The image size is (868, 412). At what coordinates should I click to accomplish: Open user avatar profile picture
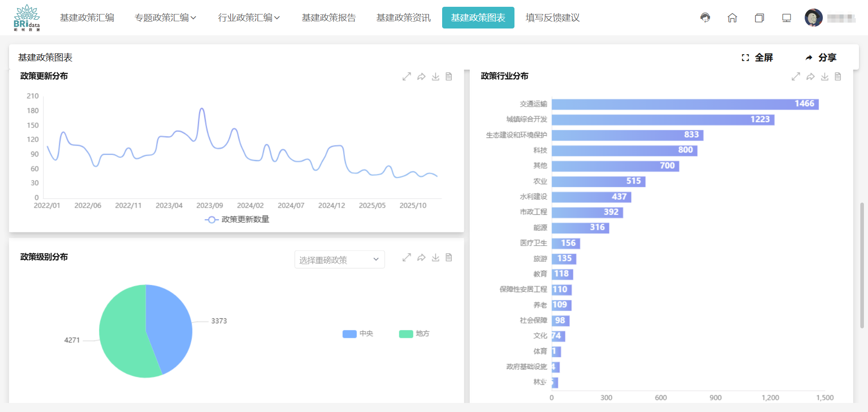pyautogui.click(x=814, y=18)
